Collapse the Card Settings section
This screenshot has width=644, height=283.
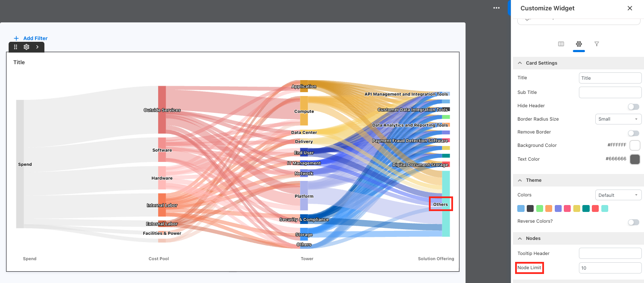click(520, 63)
